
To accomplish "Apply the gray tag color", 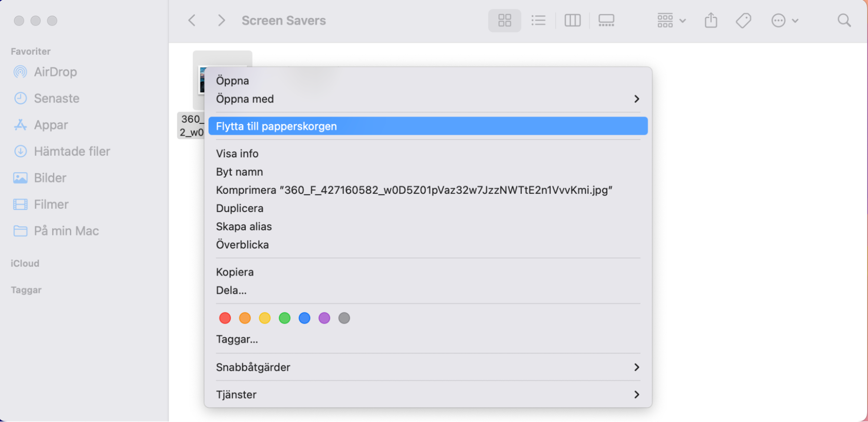I will [x=344, y=318].
